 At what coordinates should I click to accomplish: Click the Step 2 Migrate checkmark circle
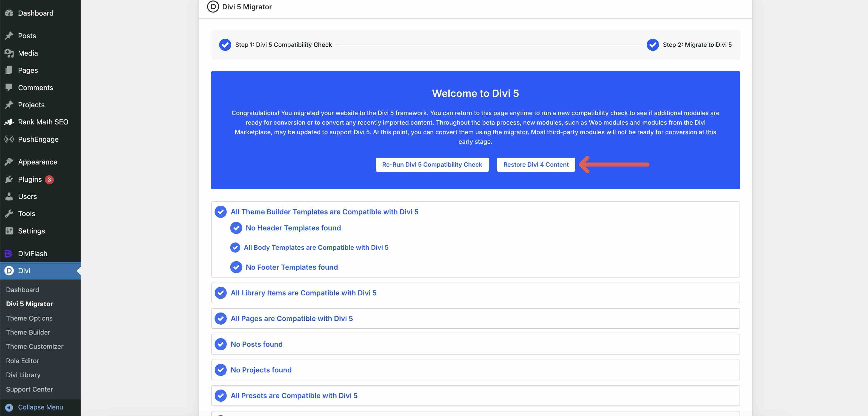click(653, 45)
